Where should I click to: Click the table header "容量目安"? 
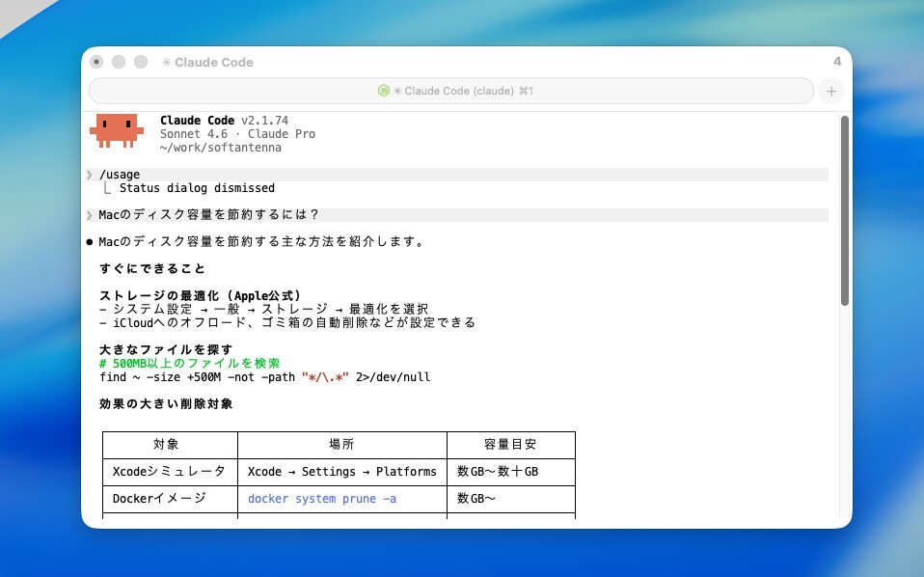[510, 445]
